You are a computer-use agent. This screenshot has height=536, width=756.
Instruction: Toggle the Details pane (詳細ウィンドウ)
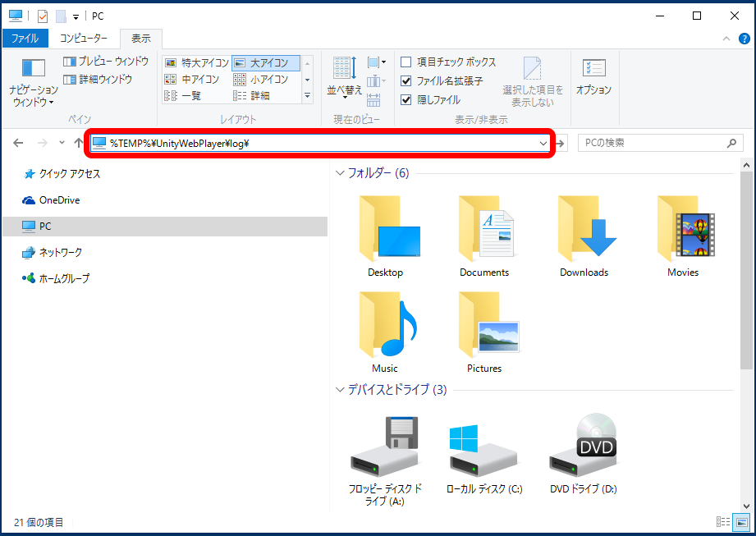coord(98,79)
